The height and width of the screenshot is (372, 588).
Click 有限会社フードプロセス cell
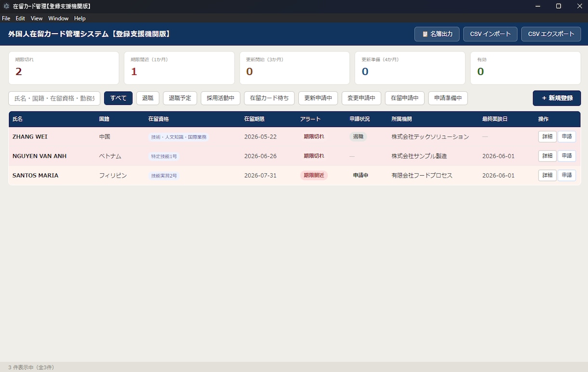[x=422, y=175]
